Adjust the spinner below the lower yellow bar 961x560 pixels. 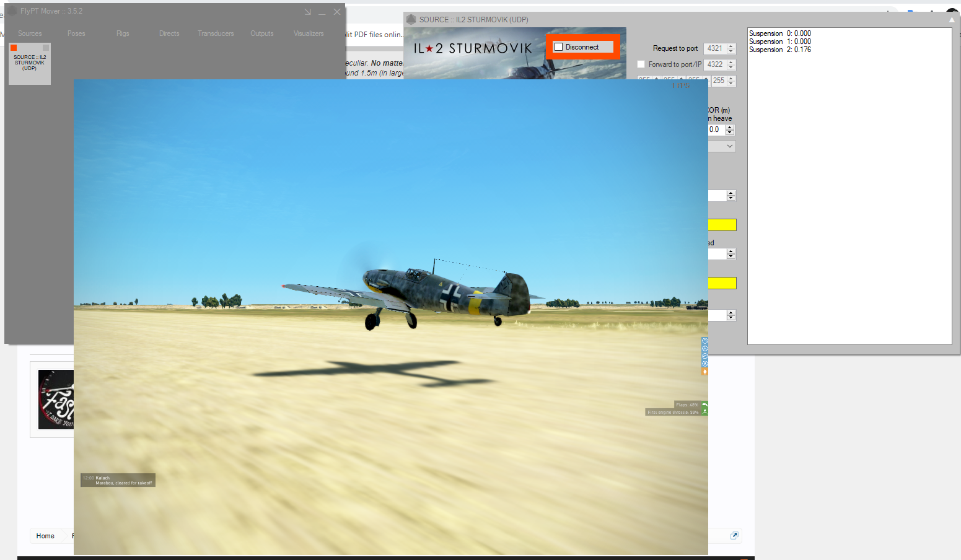tap(731, 315)
